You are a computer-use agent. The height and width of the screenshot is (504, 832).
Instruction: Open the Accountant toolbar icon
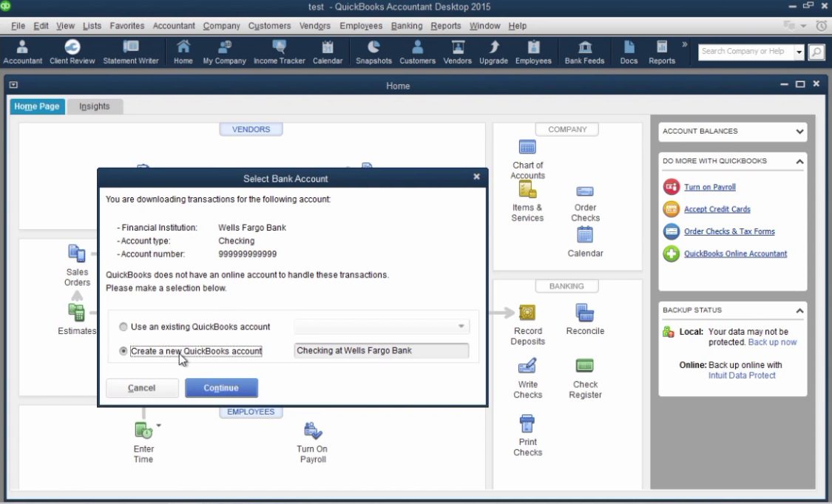click(x=22, y=52)
